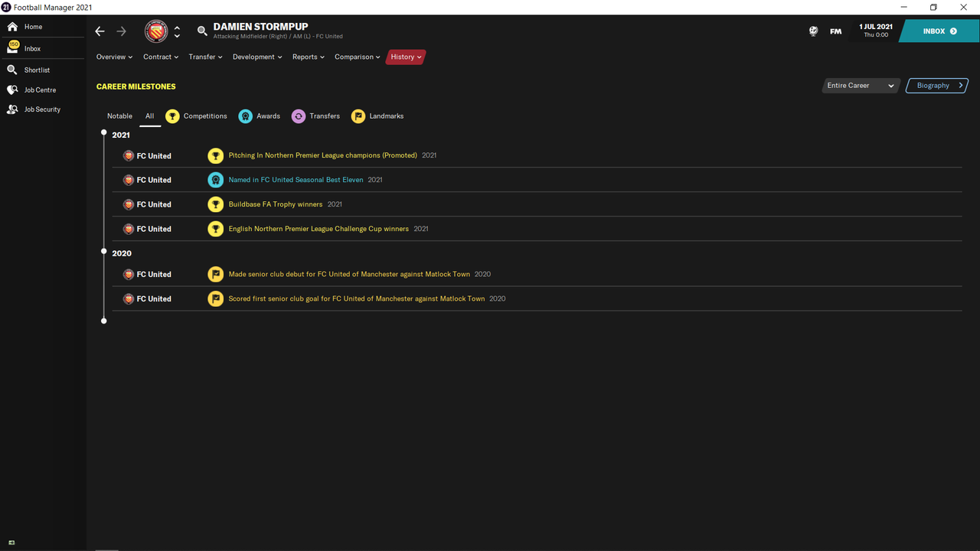Open the player Biography
This screenshot has width=980, height=551.
coord(937,86)
